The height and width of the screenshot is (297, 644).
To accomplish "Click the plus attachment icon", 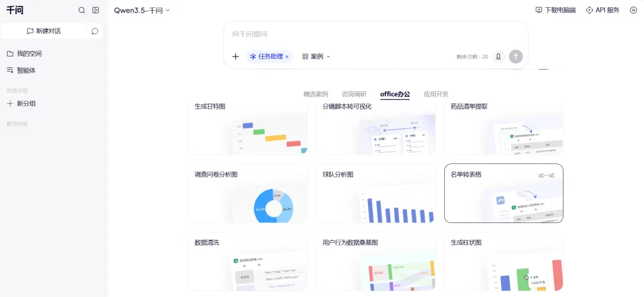I will point(236,57).
